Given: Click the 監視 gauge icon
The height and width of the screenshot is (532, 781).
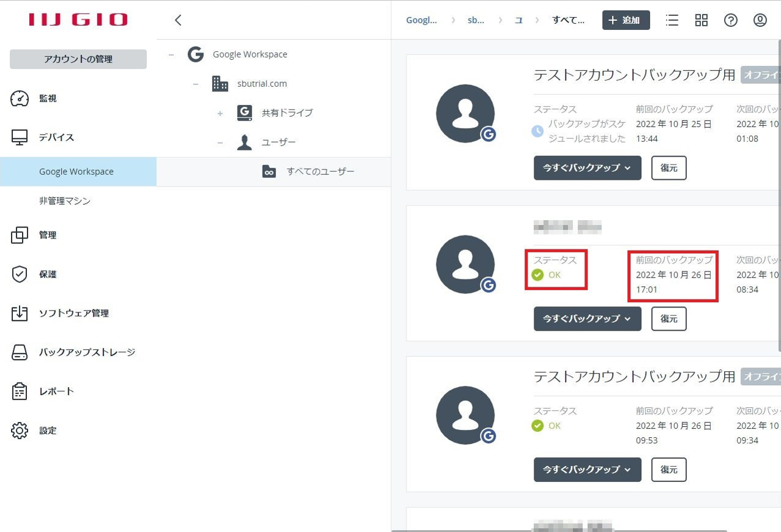Looking at the screenshot, I should coord(20,98).
